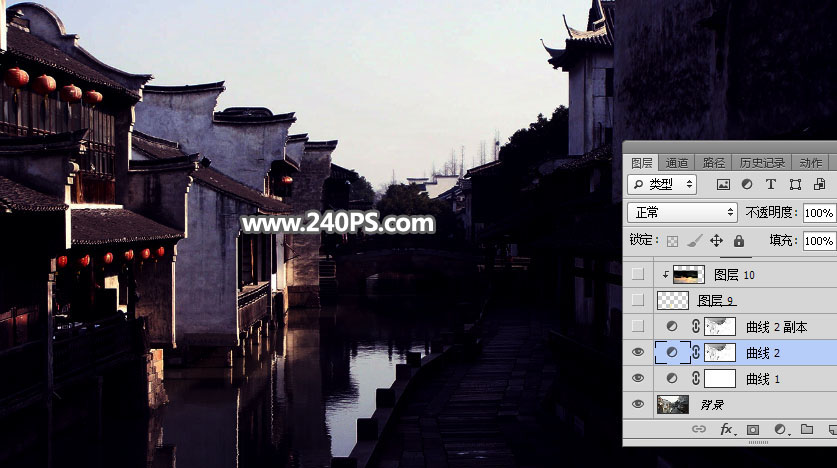Show 图层 9 layer visibility

[638, 300]
